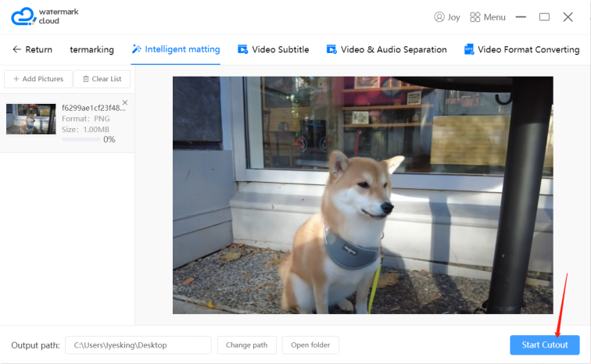Screen dimensions: 591x364
Task: Click the Video Subtitle icon
Action: [242, 49]
